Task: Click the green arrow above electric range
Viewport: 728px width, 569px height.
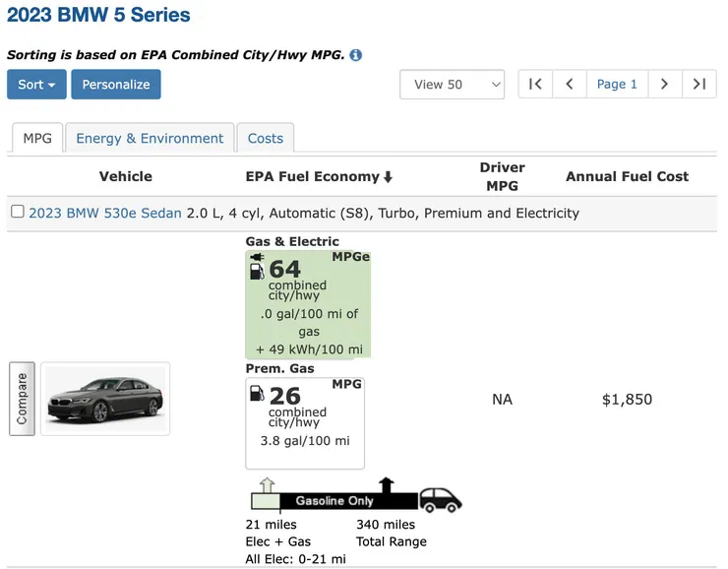Action: pos(267,485)
